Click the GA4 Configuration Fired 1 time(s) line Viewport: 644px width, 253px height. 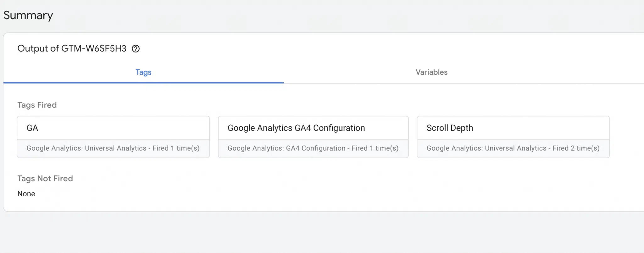(313, 148)
